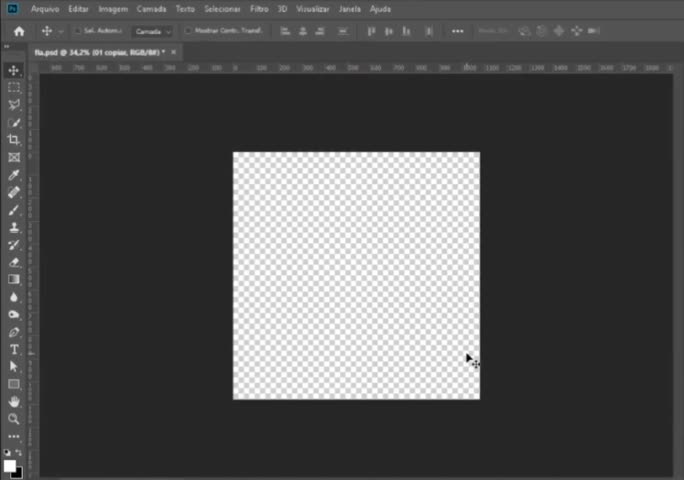Image resolution: width=684 pixels, height=480 pixels.
Task: Open the Filtro menu
Action: 259,9
